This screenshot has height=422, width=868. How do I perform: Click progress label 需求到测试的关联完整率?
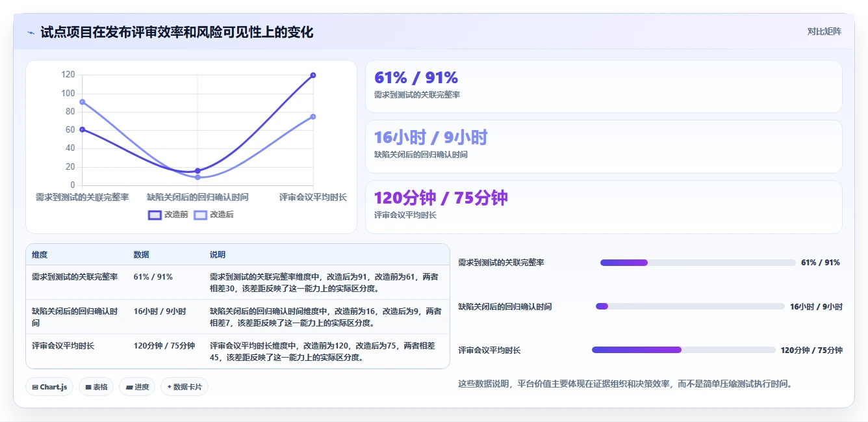501,263
